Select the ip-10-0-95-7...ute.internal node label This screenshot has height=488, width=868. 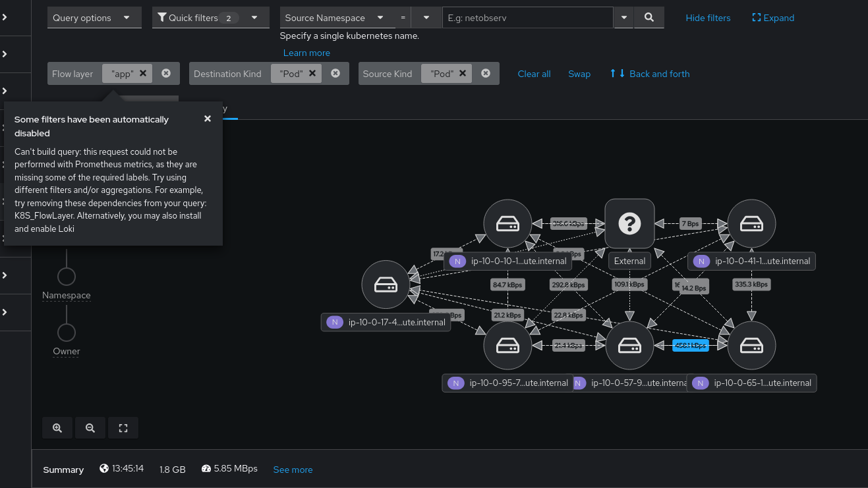[x=507, y=383]
